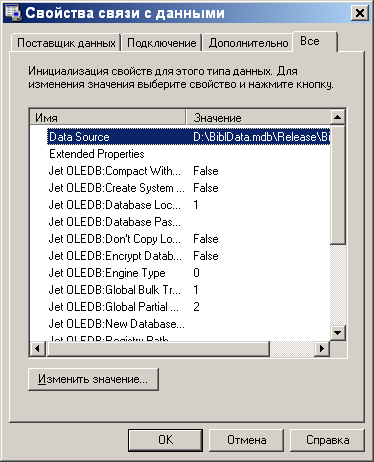
Task: Select the Jet OLEDB:Engine Type row
Action: (188, 273)
